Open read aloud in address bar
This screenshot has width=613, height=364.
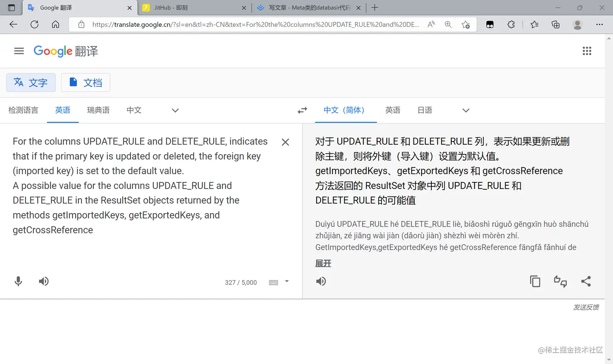click(x=431, y=24)
